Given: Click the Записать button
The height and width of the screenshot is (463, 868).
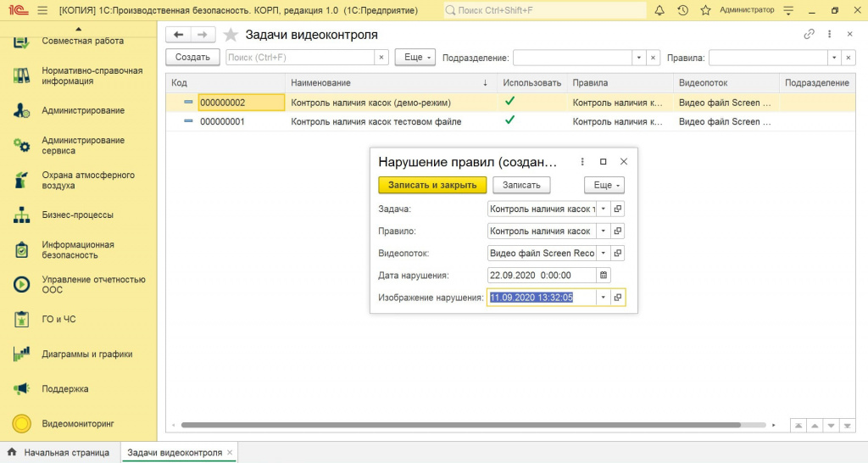Looking at the screenshot, I should click(x=521, y=185).
